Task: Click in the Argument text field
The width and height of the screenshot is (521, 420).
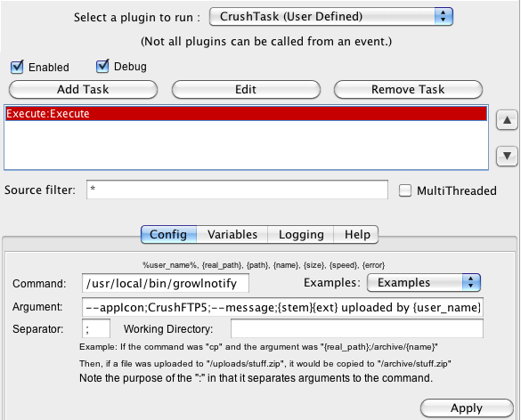Action: (282, 307)
